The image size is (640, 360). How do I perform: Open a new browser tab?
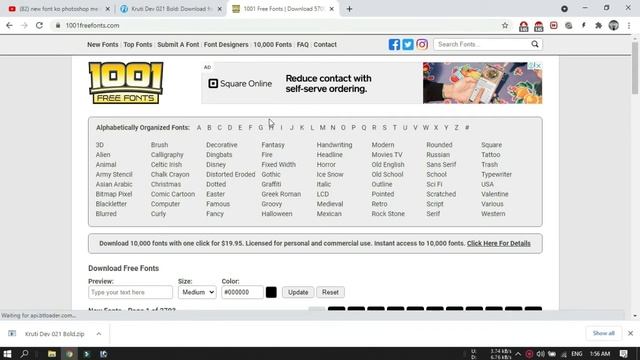tap(349, 9)
